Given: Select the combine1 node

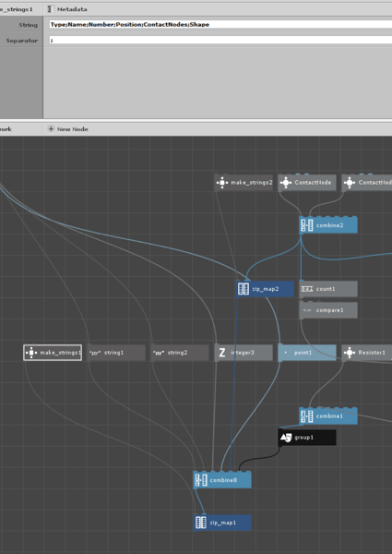Looking at the screenshot, I should [328, 416].
